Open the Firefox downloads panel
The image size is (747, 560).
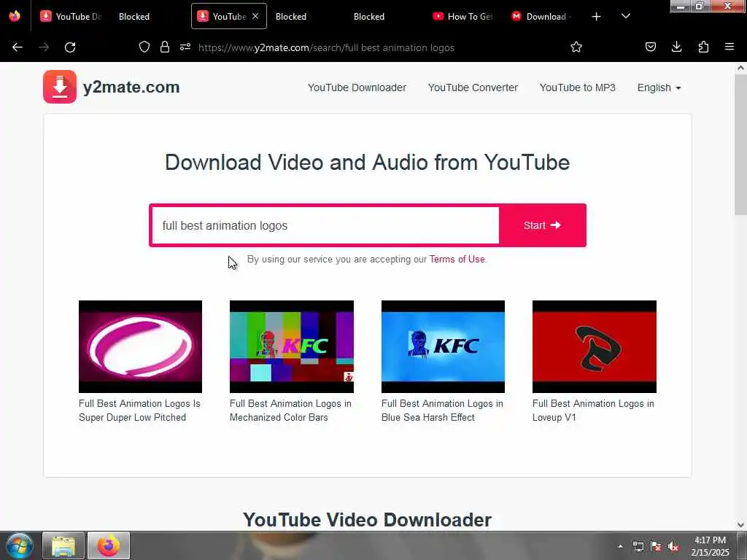676,47
